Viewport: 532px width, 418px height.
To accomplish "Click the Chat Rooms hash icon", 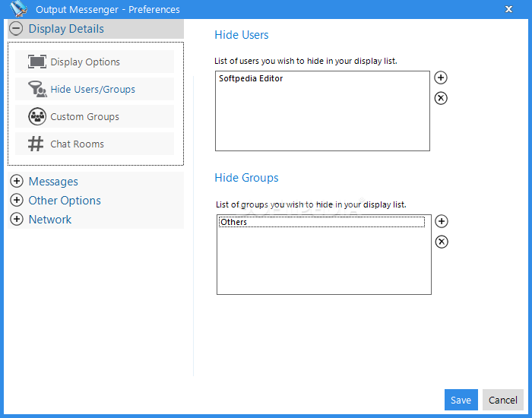I will 36,144.
